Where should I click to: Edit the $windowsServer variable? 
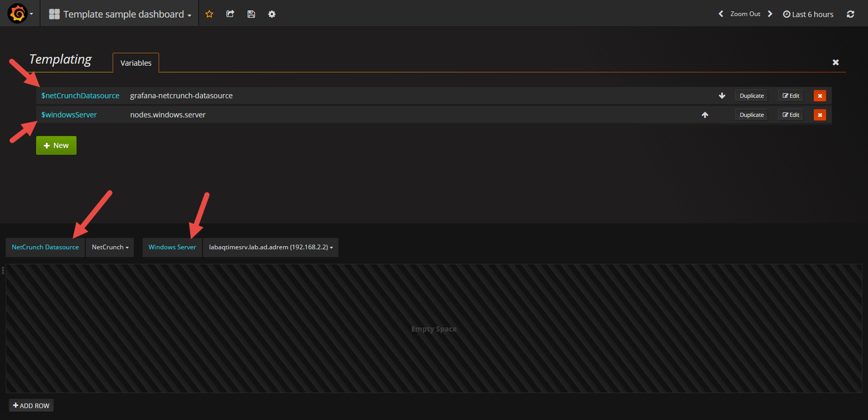click(791, 115)
